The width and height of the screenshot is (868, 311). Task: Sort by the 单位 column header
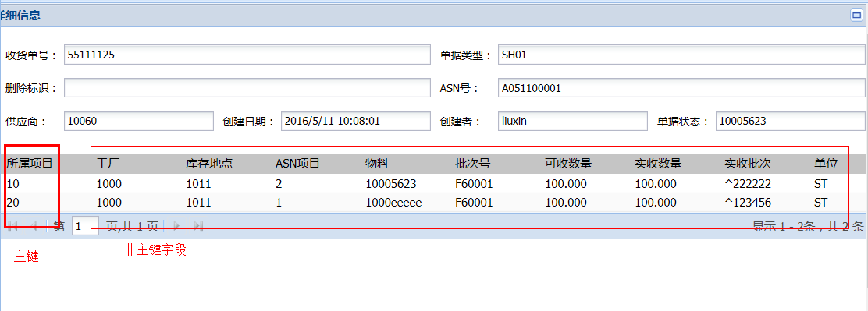[x=825, y=164]
